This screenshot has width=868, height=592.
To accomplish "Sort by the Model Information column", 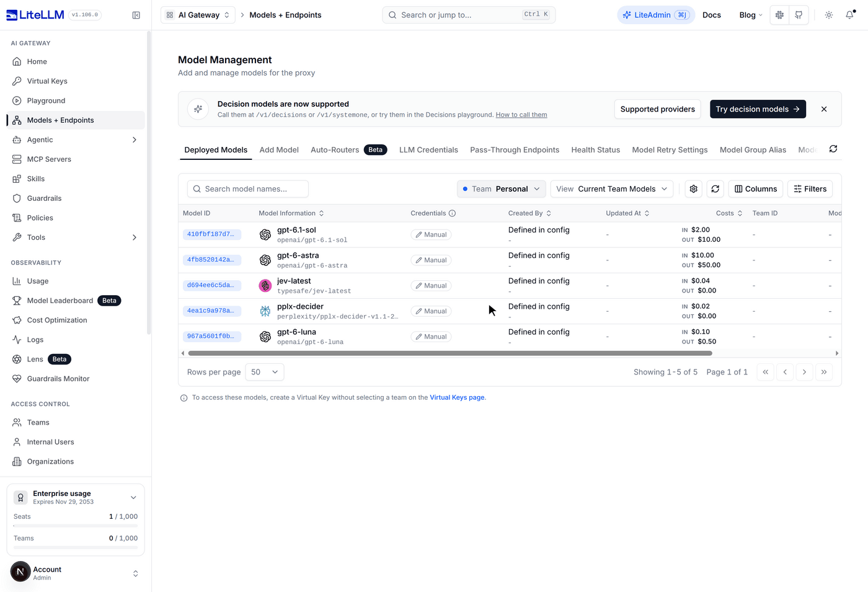I will pyautogui.click(x=291, y=213).
